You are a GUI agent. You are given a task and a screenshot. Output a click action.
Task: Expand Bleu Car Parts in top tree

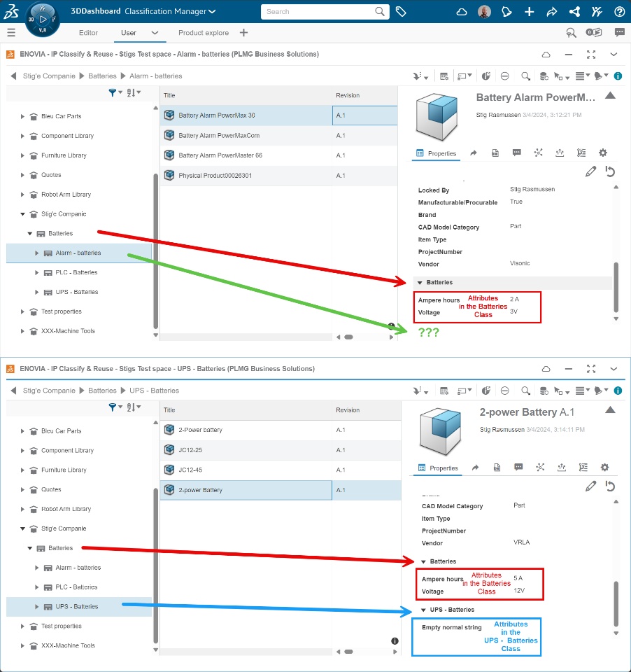[22, 116]
